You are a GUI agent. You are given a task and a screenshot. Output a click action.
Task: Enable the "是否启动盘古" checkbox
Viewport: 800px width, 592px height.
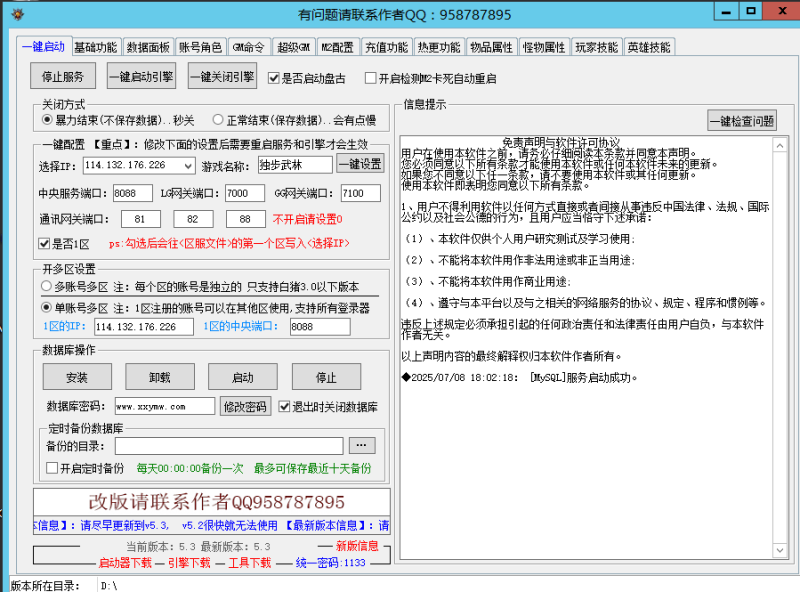pyautogui.click(x=276, y=76)
